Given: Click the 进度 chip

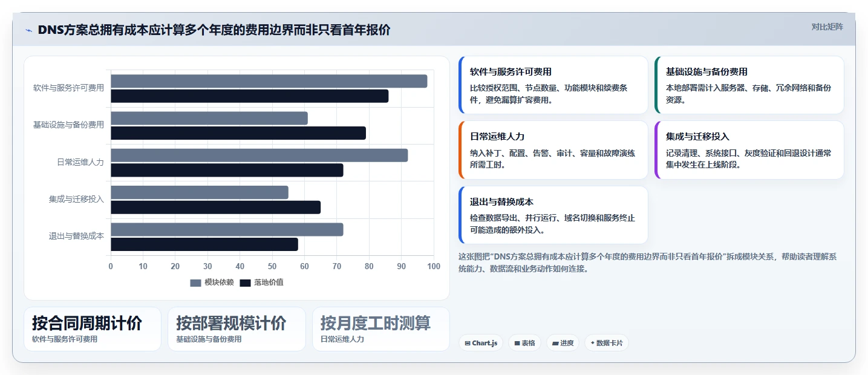Looking at the screenshot, I should [563, 343].
